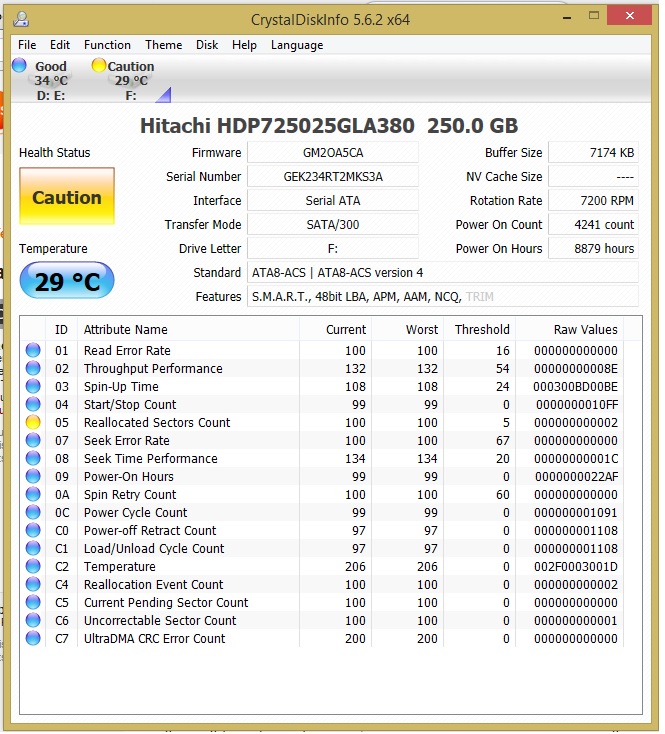Open the Language menu
The width and height of the screenshot is (665, 734).
(297, 45)
